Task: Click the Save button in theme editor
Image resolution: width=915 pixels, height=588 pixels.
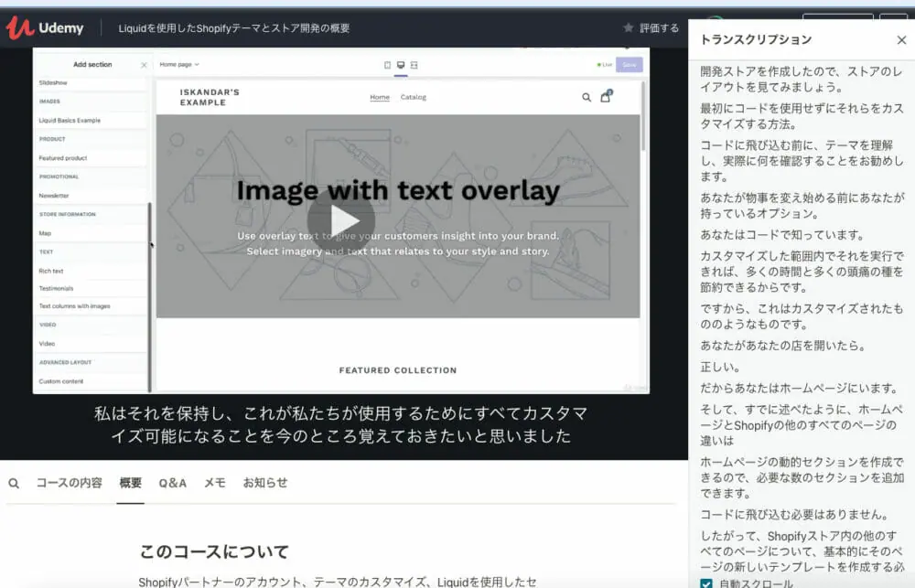Action: pyautogui.click(x=629, y=65)
